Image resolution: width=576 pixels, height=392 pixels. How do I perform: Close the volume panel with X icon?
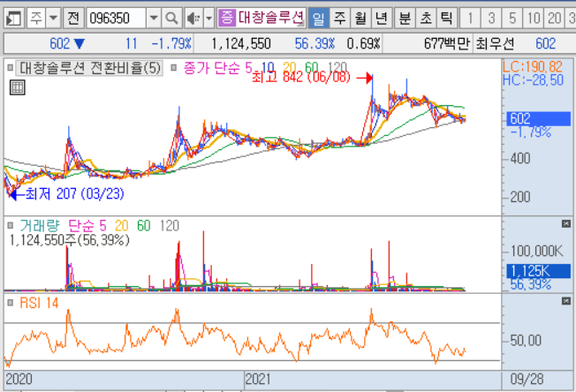[x=566, y=223]
